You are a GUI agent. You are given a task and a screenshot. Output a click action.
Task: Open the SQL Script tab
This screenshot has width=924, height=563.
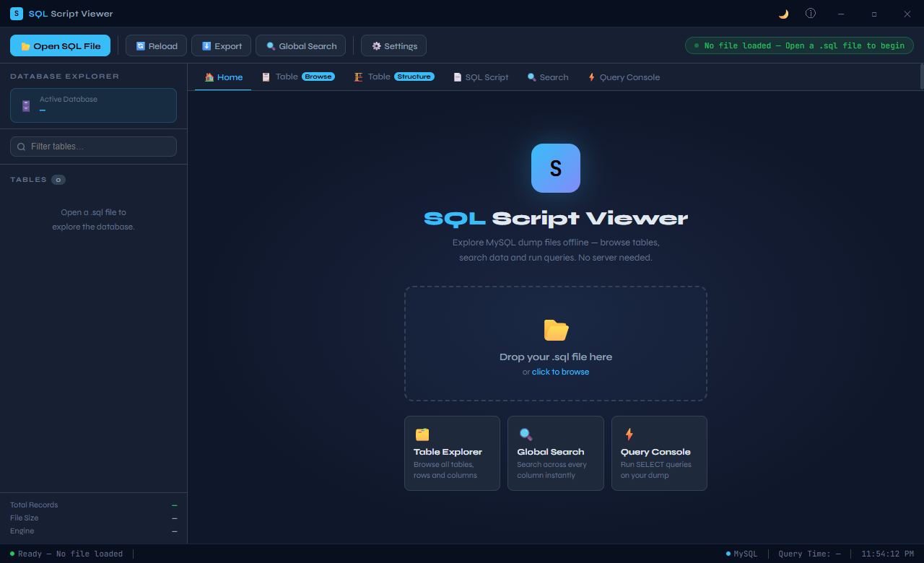[481, 77]
